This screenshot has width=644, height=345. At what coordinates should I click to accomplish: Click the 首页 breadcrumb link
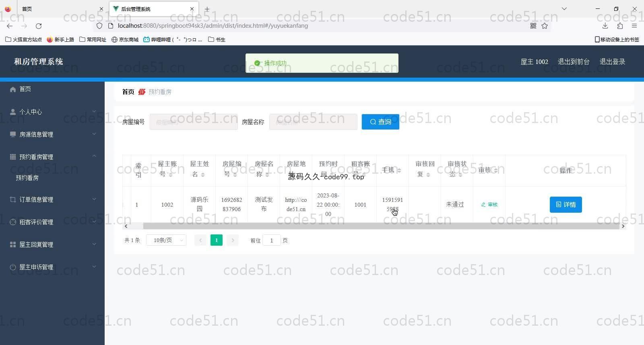128,92
